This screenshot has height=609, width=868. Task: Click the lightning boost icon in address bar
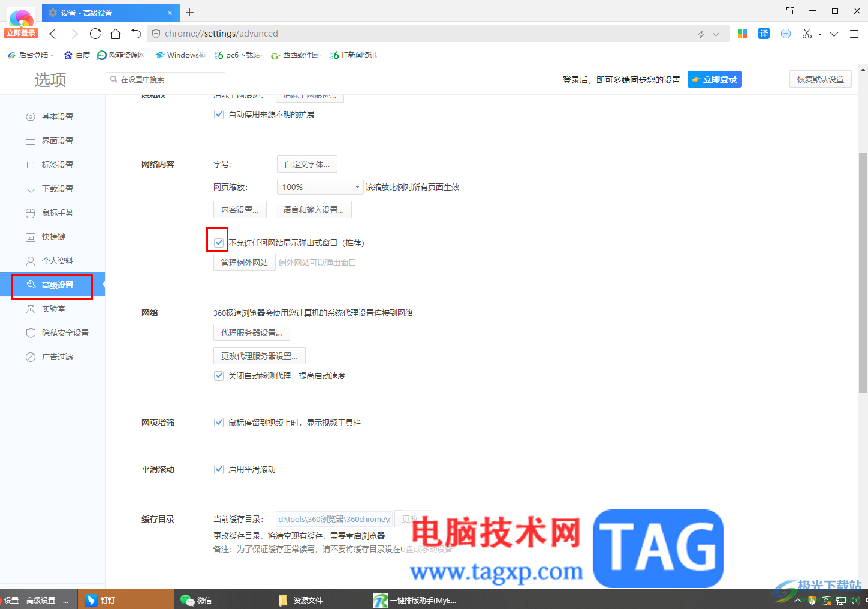[x=700, y=34]
